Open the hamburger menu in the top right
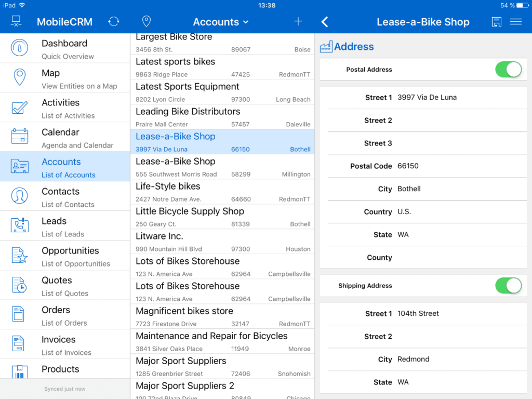This screenshot has width=532, height=399. tap(516, 22)
